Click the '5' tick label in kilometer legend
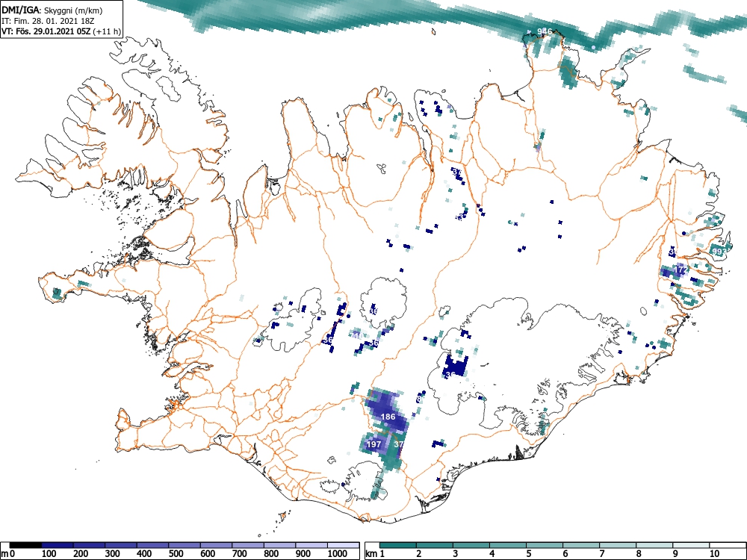The image size is (747, 560). point(529,554)
